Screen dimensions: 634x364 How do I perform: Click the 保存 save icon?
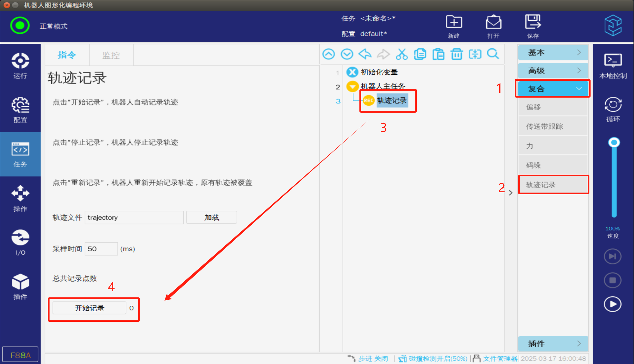533,26
